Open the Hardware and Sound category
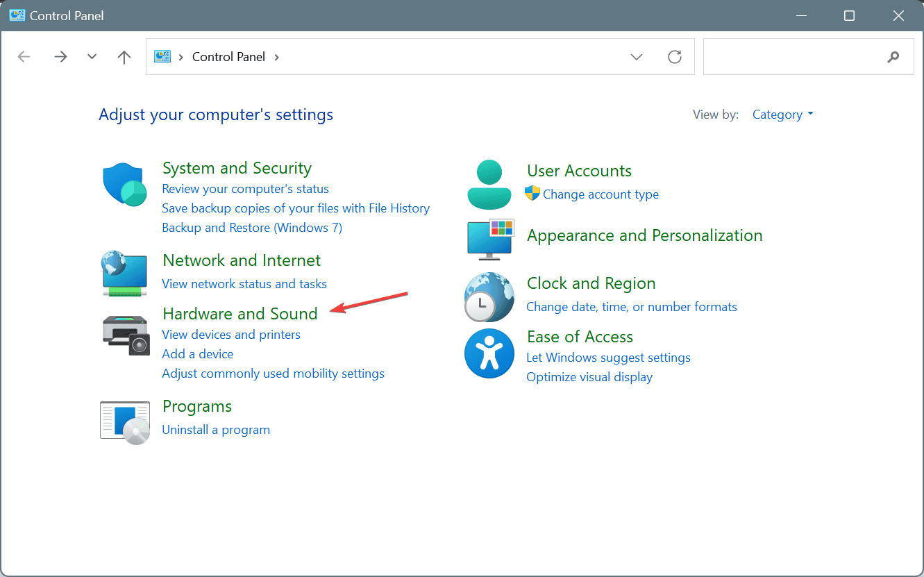Screen dimensions: 924x577 [240, 313]
